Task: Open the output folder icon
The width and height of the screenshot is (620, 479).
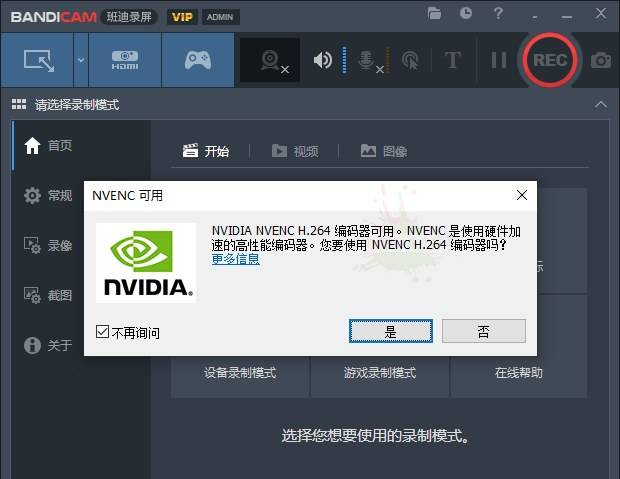Action: 434,14
